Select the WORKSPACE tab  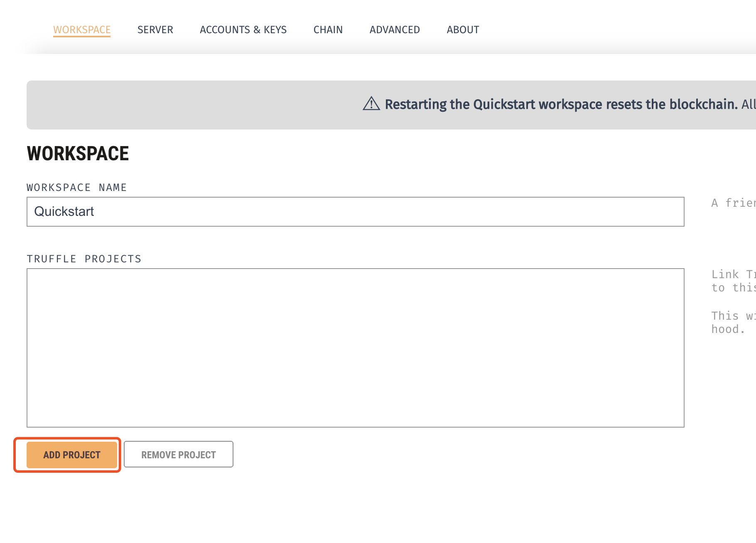pyautogui.click(x=82, y=29)
